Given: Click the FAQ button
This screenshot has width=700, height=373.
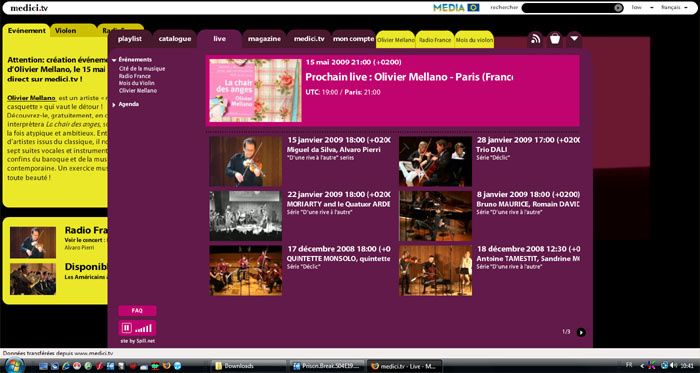Looking at the screenshot, I should pos(137,311).
